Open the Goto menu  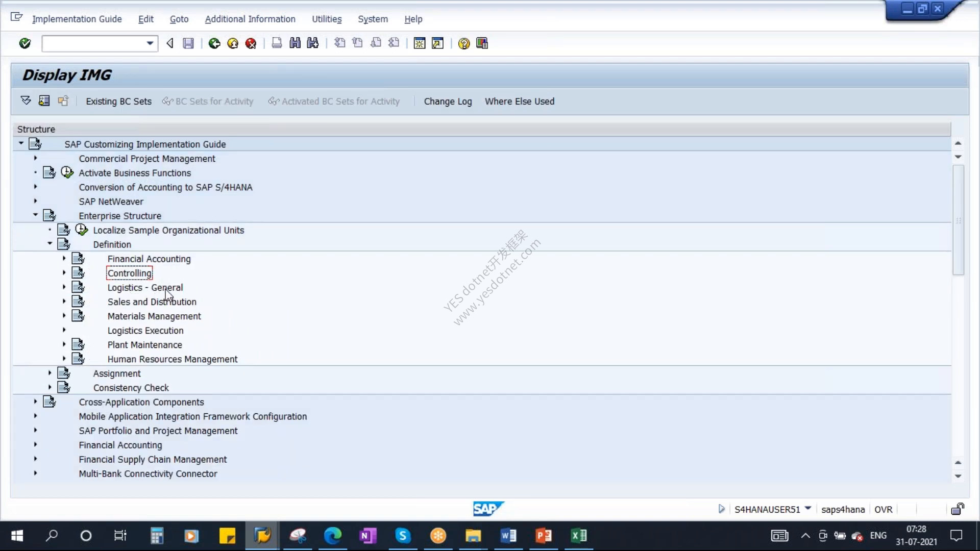click(179, 19)
